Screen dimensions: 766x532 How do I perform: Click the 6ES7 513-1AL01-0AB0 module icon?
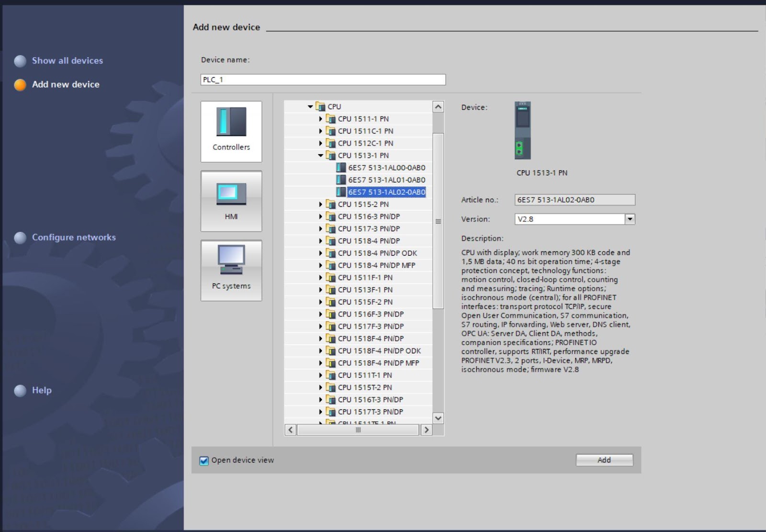[x=341, y=180]
